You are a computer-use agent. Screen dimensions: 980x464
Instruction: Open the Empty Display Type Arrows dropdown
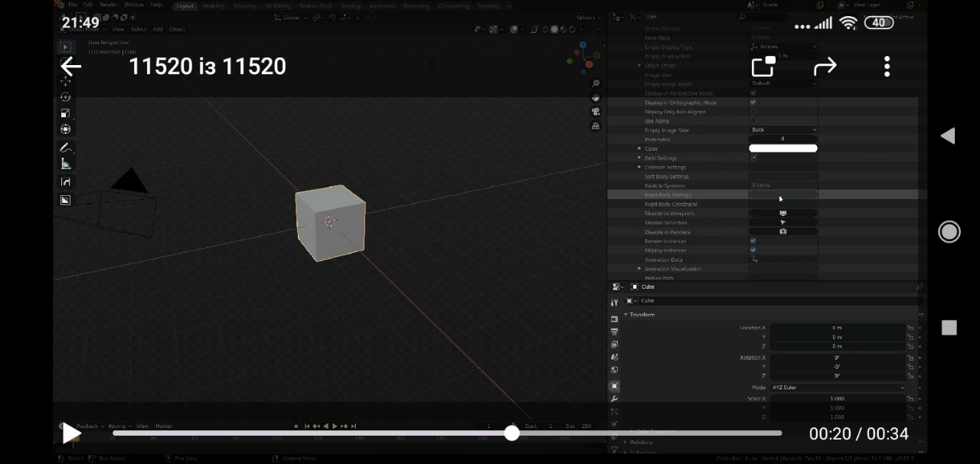(782, 47)
